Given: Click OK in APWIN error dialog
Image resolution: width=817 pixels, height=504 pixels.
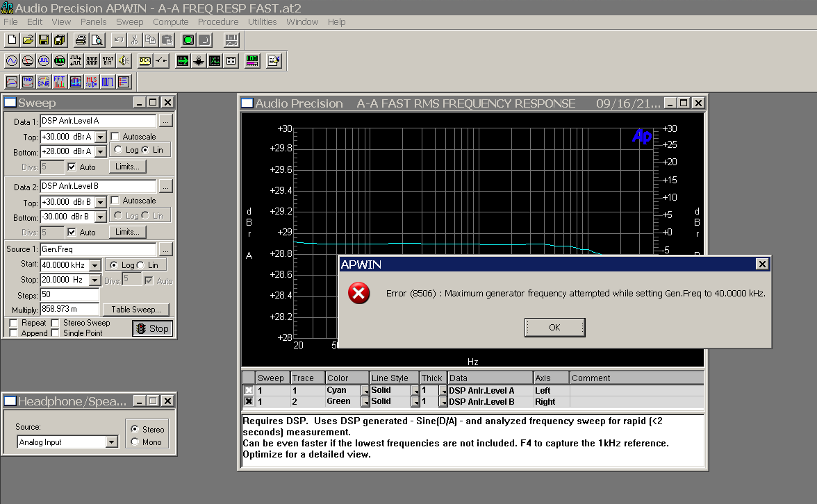Looking at the screenshot, I should click(554, 328).
